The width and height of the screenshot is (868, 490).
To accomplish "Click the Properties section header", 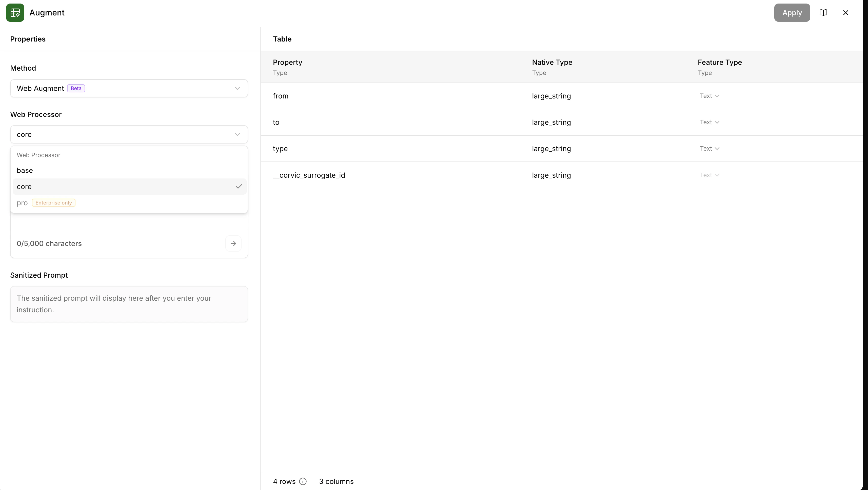I will pyautogui.click(x=28, y=39).
